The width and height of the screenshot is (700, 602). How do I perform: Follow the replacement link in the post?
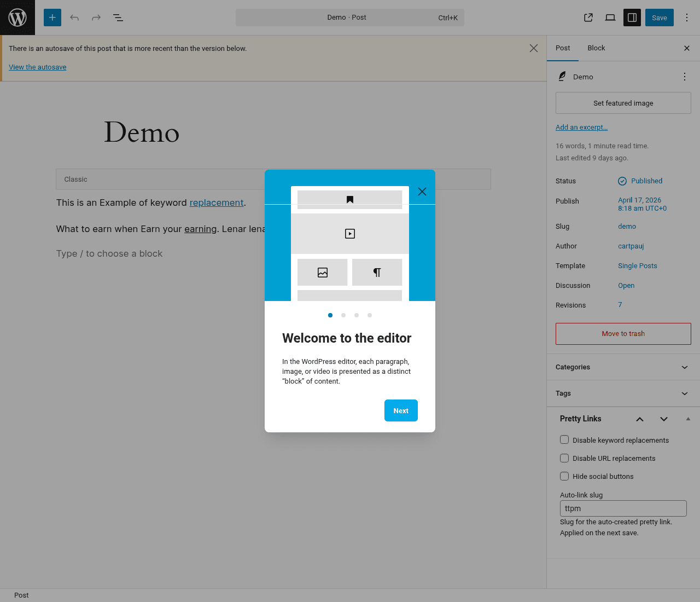pyautogui.click(x=217, y=202)
